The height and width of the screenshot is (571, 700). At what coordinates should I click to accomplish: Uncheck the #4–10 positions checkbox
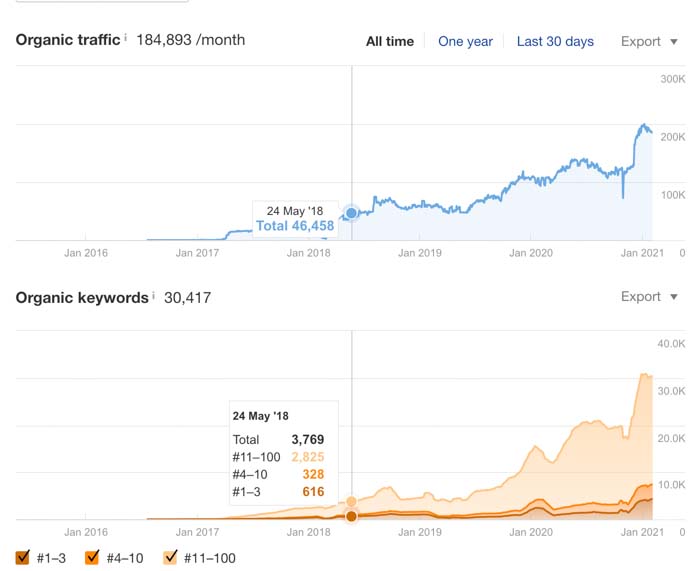pos(92,557)
